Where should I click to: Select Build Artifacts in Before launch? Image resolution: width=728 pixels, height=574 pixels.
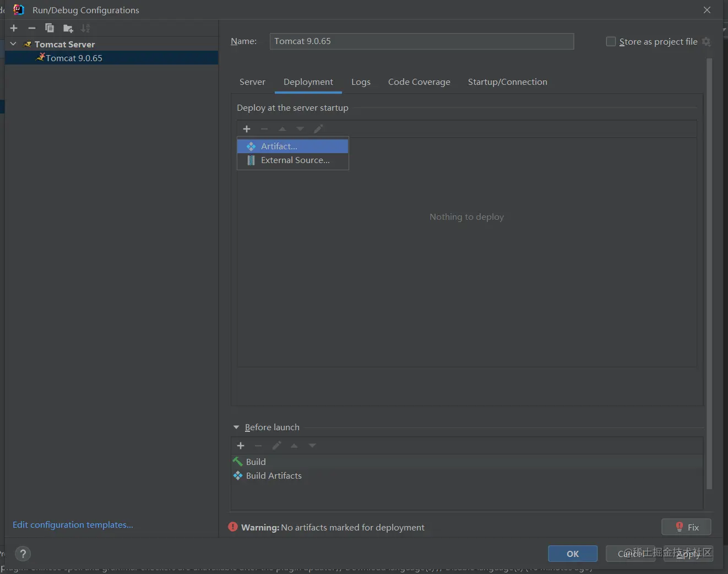pyautogui.click(x=467, y=476)
